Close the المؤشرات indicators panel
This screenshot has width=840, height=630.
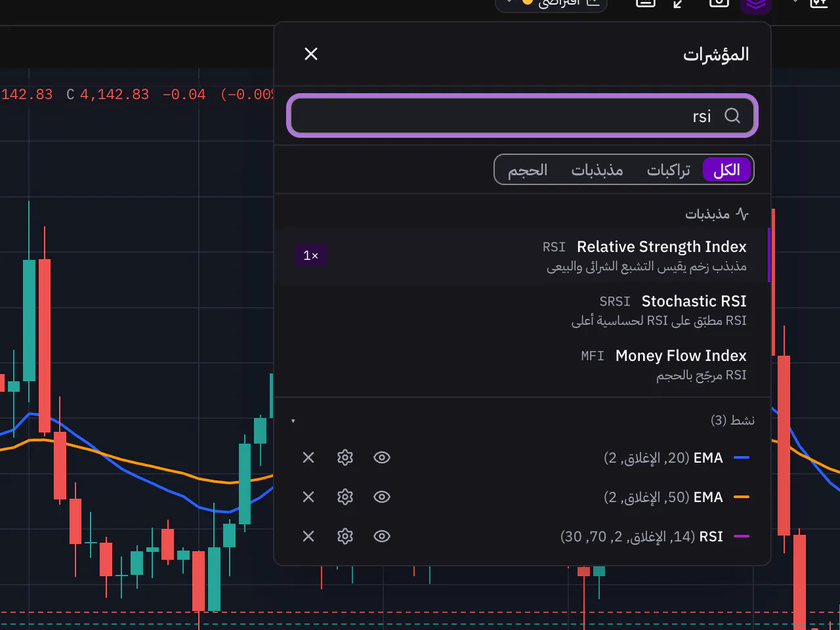click(311, 54)
